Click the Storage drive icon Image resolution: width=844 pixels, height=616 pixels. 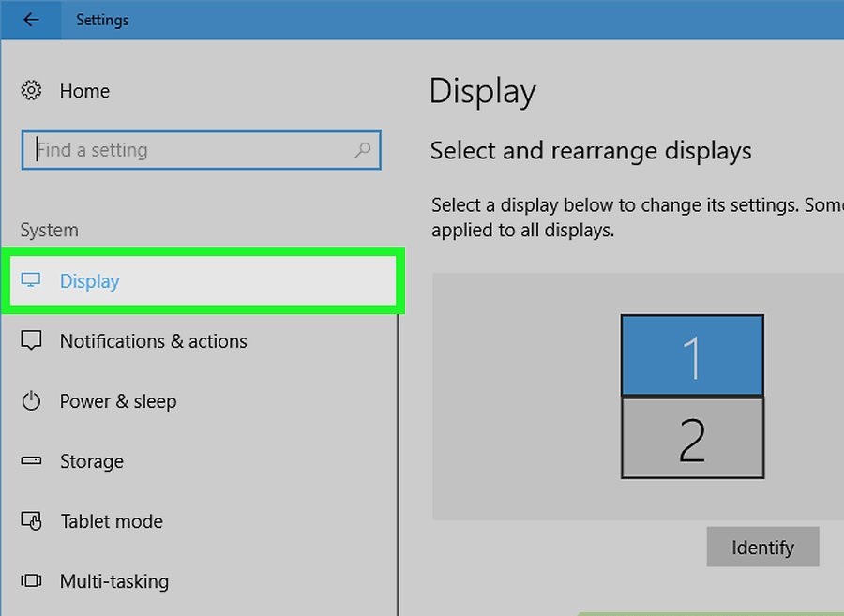tap(31, 460)
